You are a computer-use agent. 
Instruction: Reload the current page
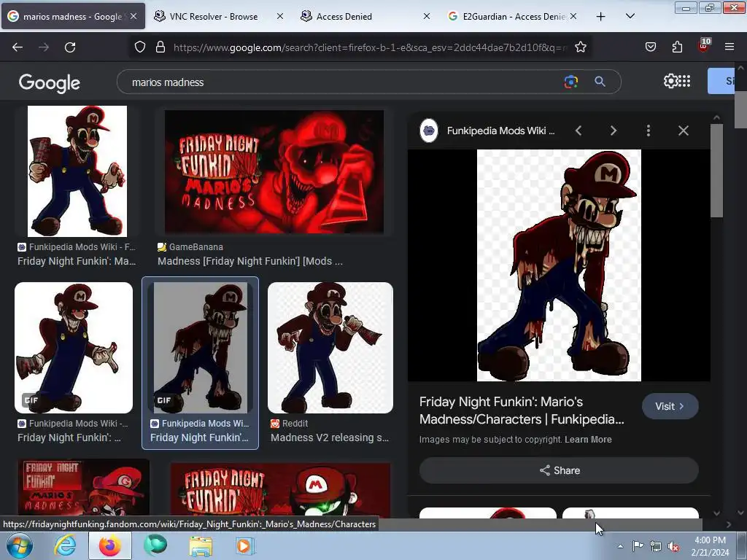70,47
